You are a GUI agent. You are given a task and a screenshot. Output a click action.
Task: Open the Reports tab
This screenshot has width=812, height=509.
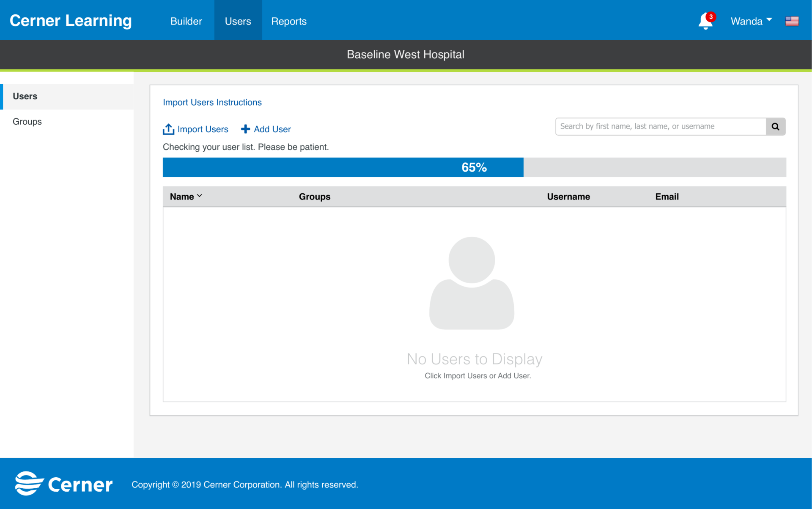click(x=289, y=21)
